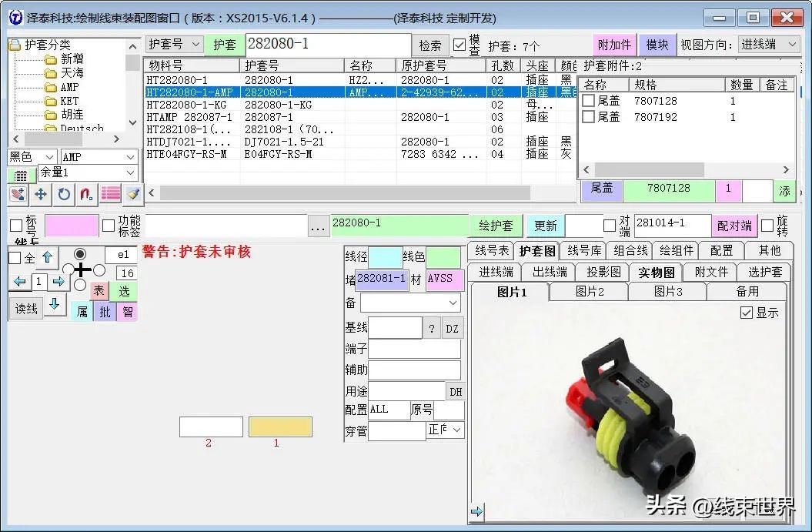Click the blue down-arrow next to 读线

pyautogui.click(x=53, y=305)
